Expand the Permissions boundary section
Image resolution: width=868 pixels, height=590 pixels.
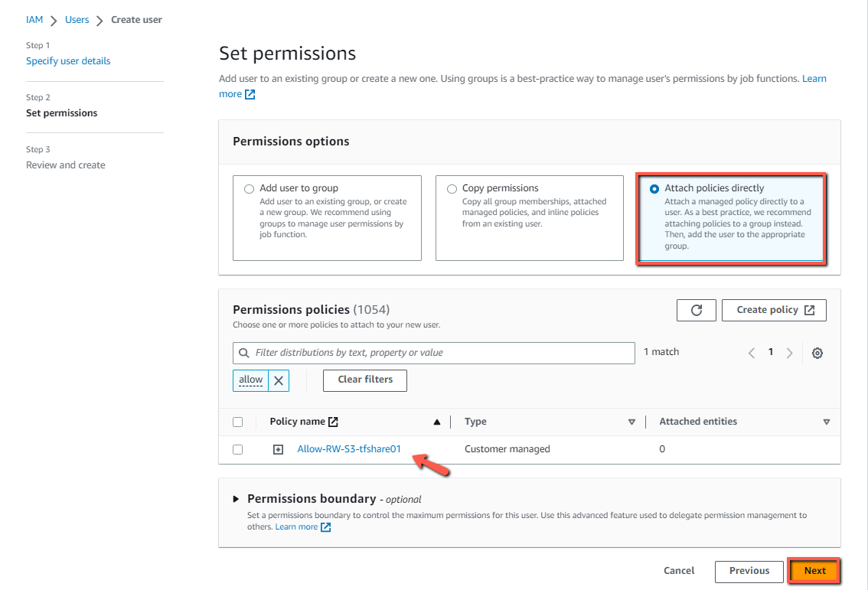[x=236, y=499]
